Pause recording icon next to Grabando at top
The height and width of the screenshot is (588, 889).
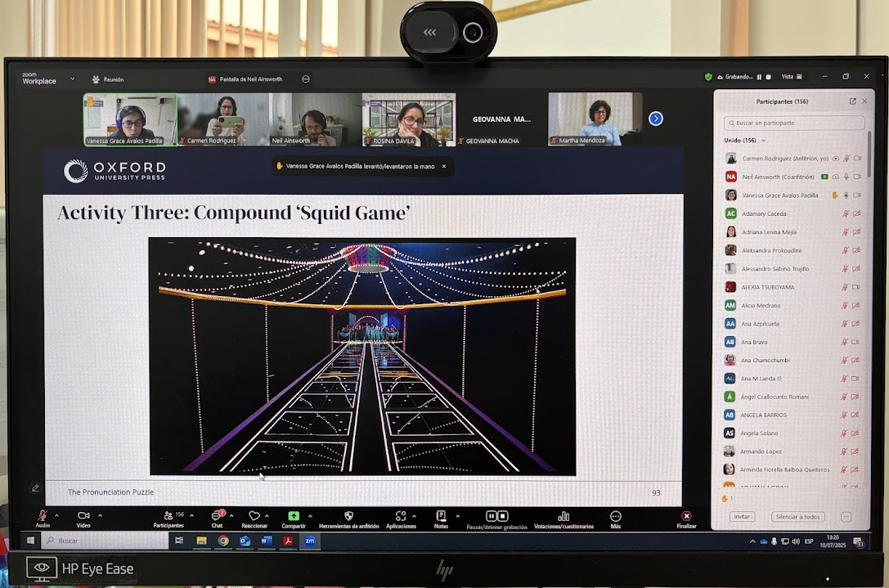point(759,77)
